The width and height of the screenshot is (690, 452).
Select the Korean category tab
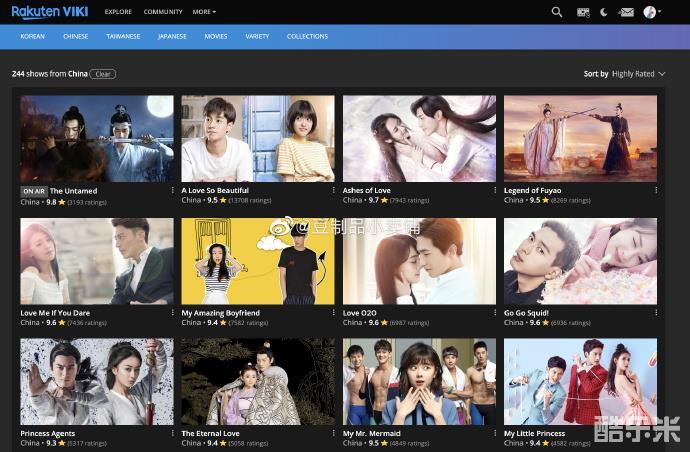point(33,37)
